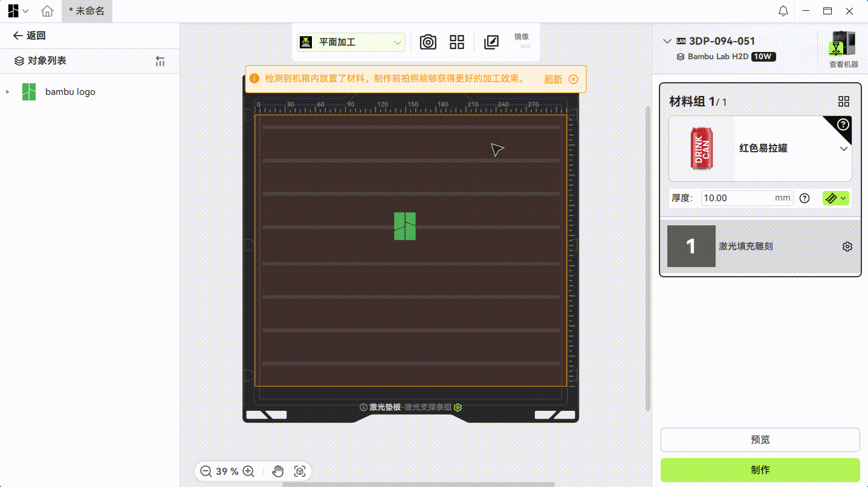The height and width of the screenshot is (487, 868).
Task: Expand the 红色易拉罐 material dropdown
Action: [844, 149]
